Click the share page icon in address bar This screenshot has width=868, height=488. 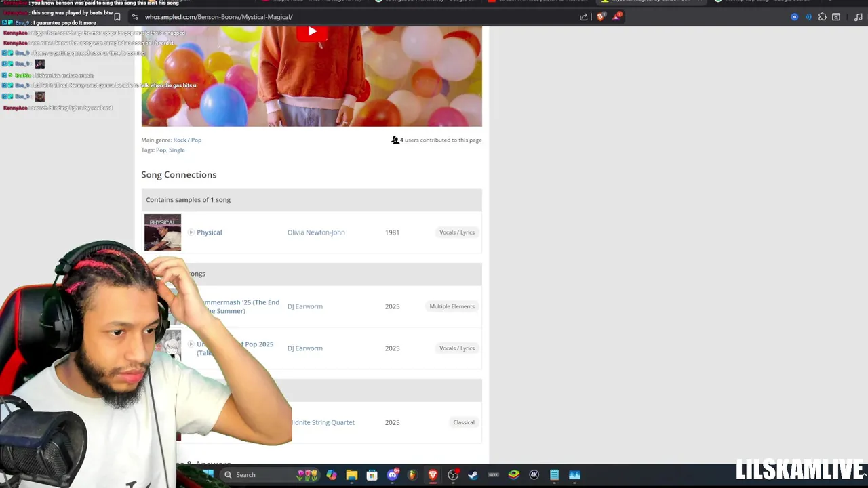584,17
